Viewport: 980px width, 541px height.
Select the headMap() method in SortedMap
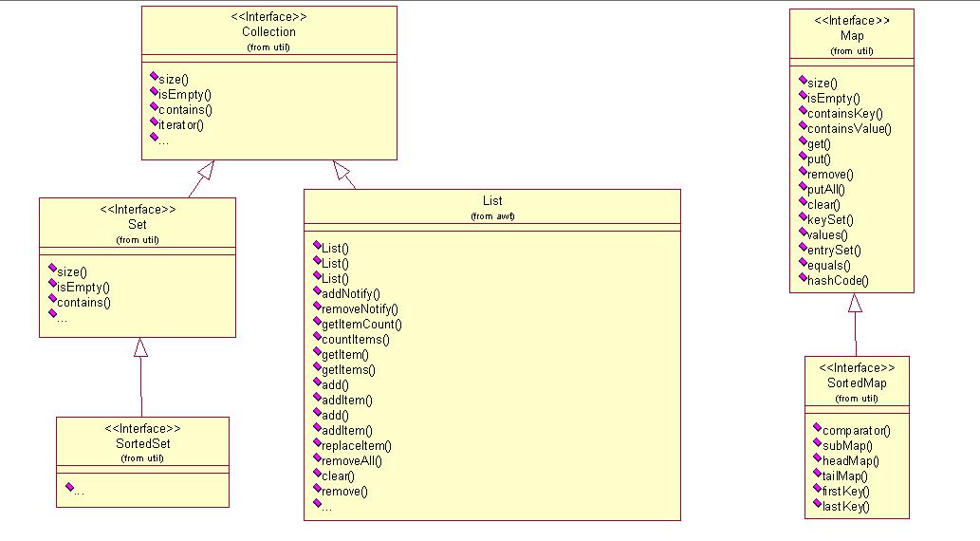click(x=851, y=461)
